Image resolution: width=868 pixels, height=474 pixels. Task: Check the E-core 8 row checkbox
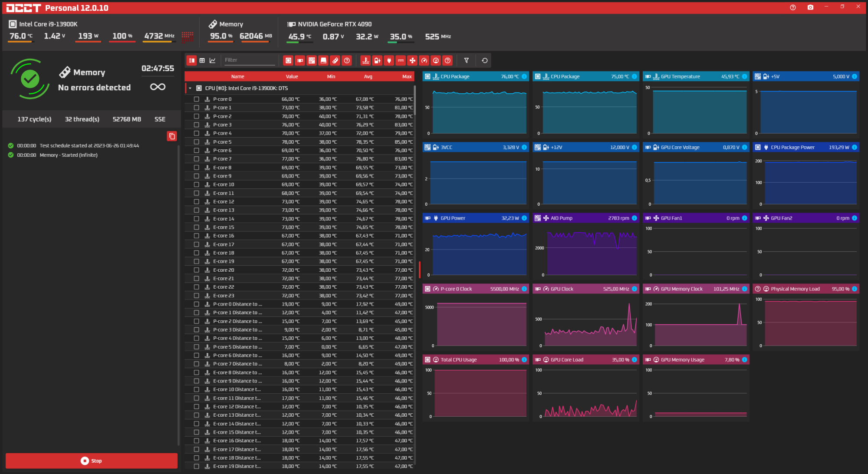pos(197,168)
